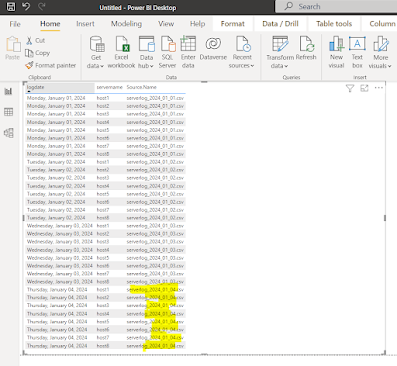Image resolution: width=397 pixels, height=366 pixels.
Task: Select the first Monday, January 01, 2024 cell
Action: [56, 98]
